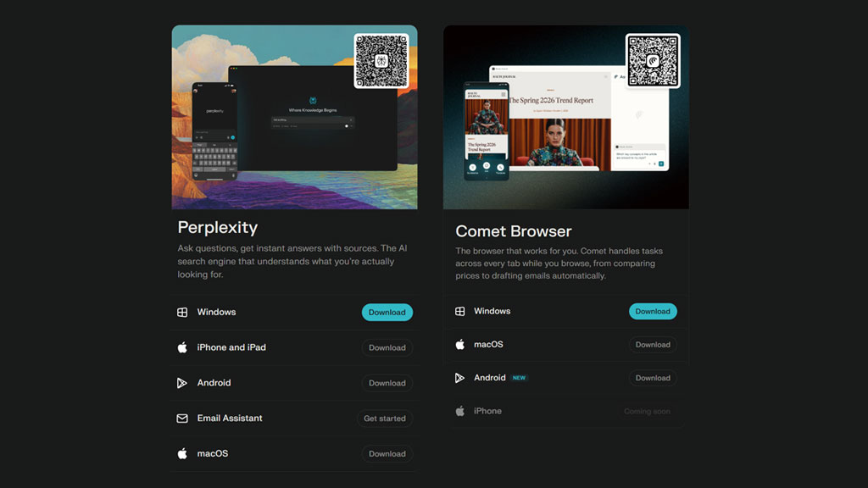Click the Comet Browser description paragraph
868x488 pixels.
point(559,263)
